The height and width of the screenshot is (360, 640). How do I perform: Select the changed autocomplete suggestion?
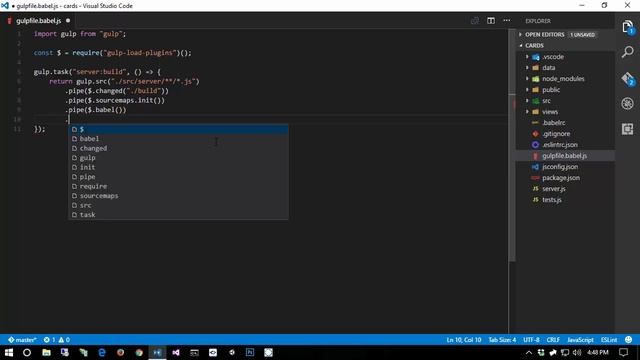178,148
